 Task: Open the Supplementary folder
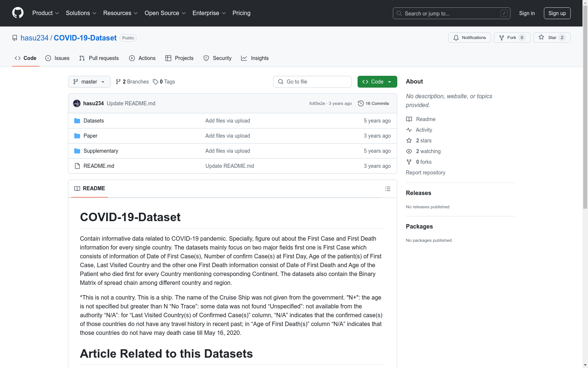[x=101, y=151]
